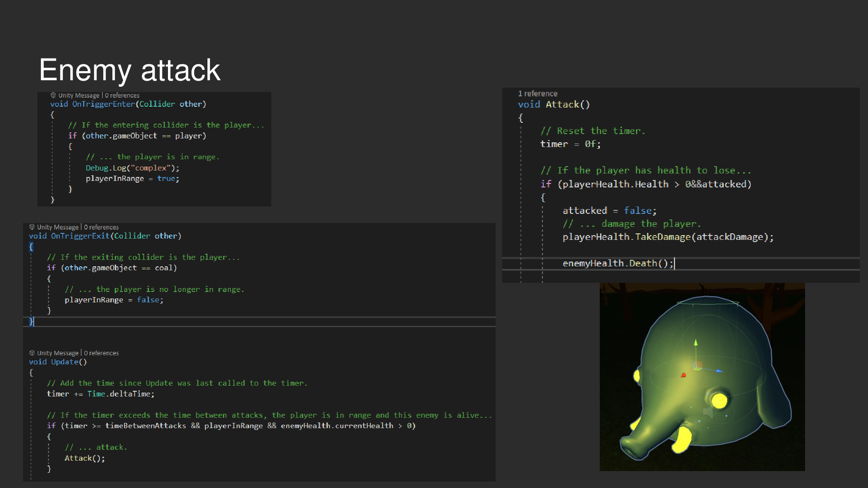This screenshot has height=488, width=868.
Task: Click the timer = 0f statement
Action: (x=570, y=144)
